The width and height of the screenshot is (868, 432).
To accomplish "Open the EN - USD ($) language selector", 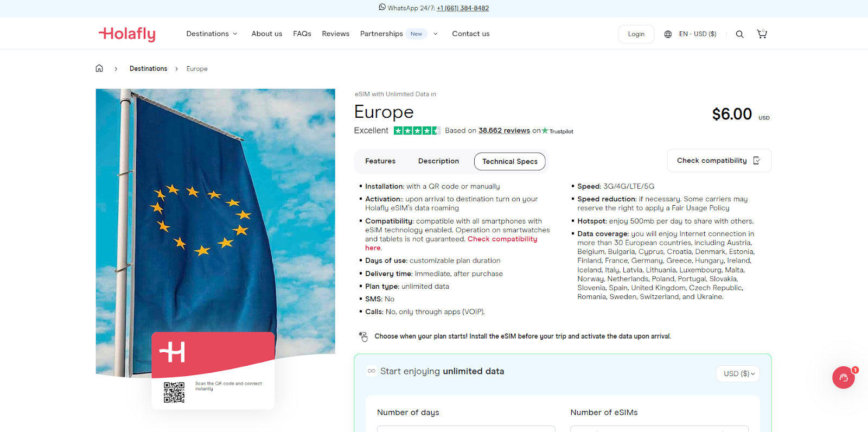I will click(698, 34).
